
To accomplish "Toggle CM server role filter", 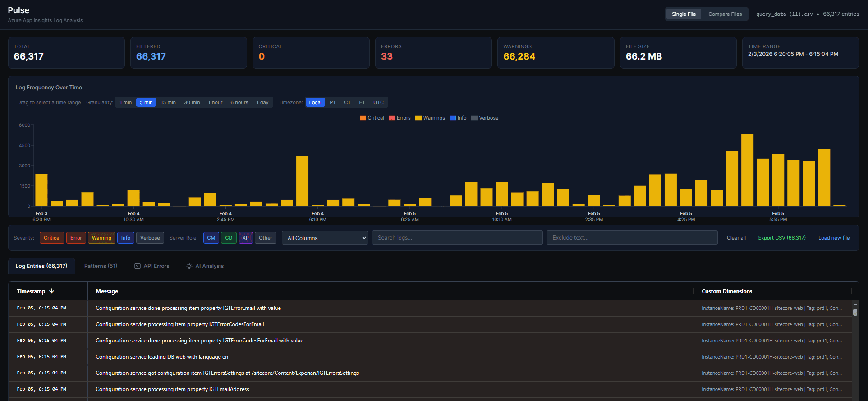I will pos(211,238).
